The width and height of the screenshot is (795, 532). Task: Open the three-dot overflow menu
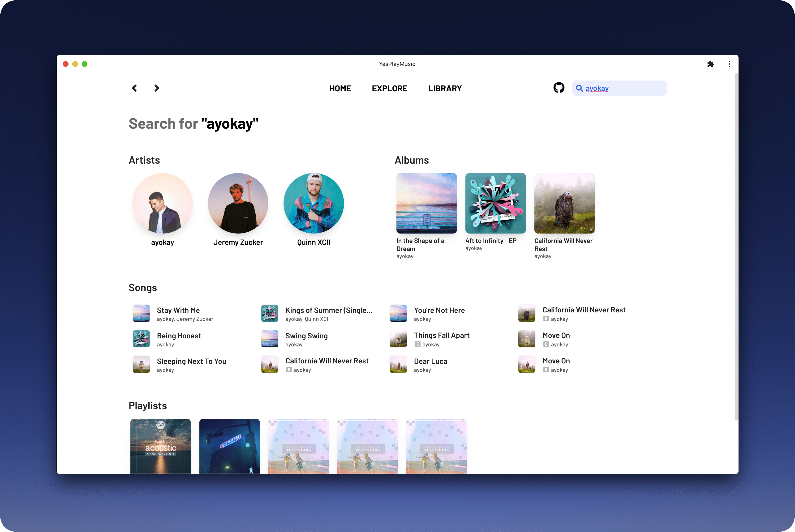coord(729,64)
